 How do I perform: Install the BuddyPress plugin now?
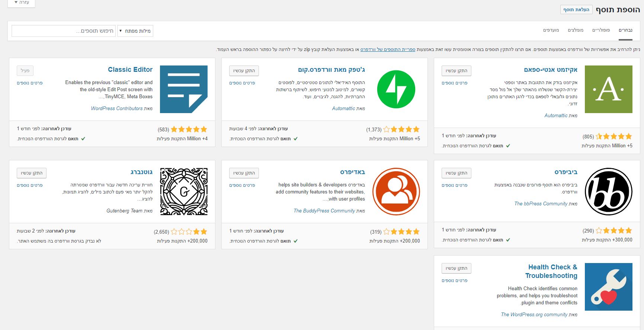pos(244,173)
